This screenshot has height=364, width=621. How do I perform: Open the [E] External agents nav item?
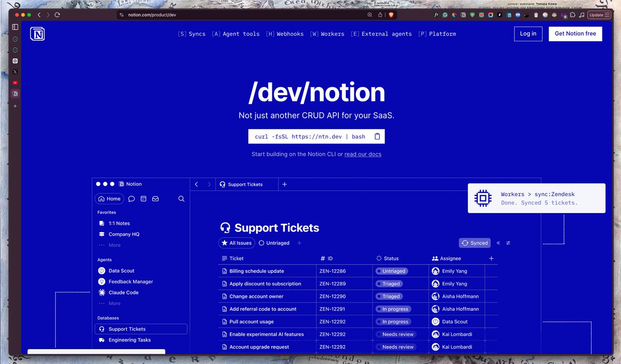pos(381,34)
